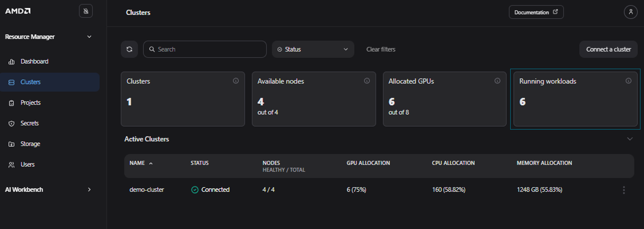The height and width of the screenshot is (229, 644).
Task: Collapse the Active Clusters section chevron
Action: (630, 139)
